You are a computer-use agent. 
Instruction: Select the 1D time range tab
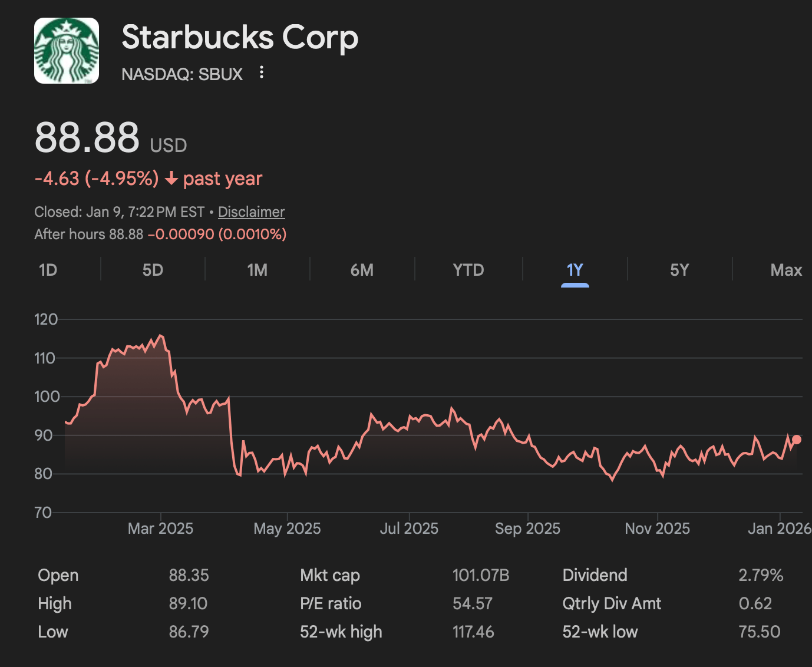tap(48, 270)
